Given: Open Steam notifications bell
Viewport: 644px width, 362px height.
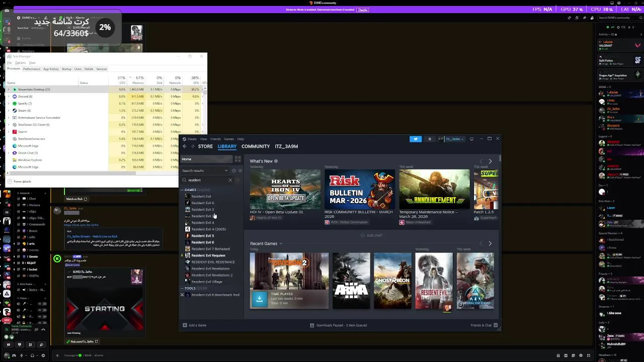Looking at the screenshot, I should (x=430, y=139).
